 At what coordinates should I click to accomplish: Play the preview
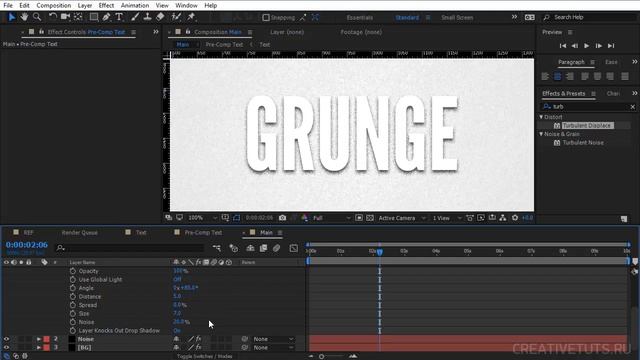tap(587, 46)
